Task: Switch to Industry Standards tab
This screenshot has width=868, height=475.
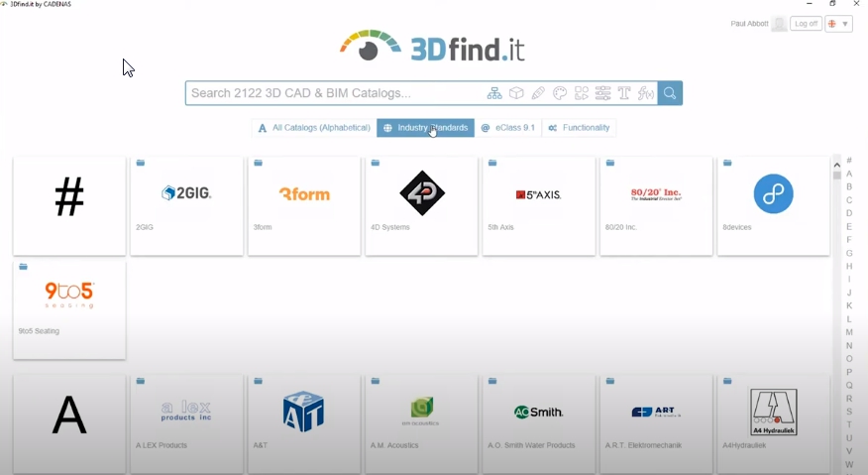Action: pos(425,128)
